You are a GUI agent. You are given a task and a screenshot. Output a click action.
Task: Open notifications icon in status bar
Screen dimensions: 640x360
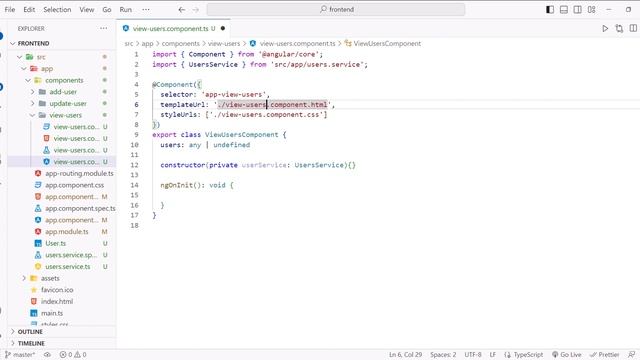click(631, 355)
